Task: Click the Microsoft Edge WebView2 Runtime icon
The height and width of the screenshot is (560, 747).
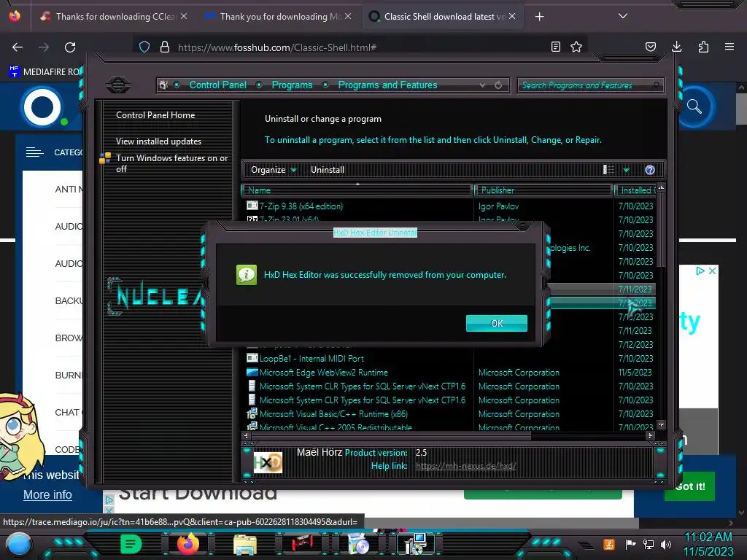Action: pos(252,373)
